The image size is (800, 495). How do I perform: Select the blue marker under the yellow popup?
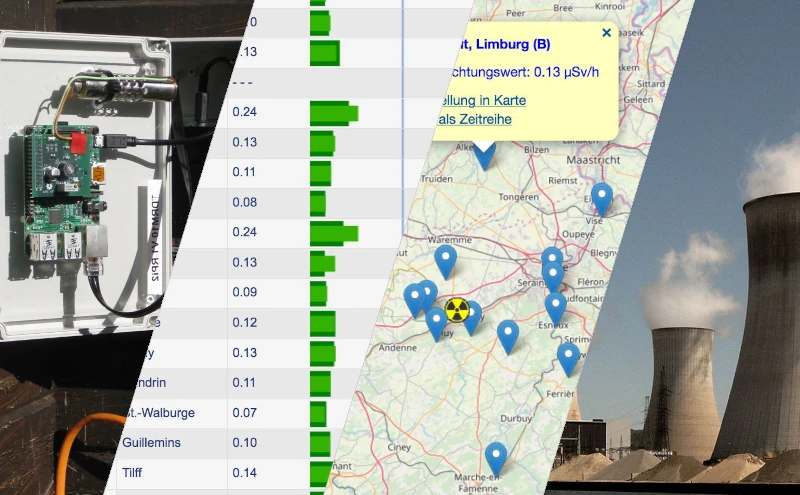pyautogui.click(x=484, y=156)
